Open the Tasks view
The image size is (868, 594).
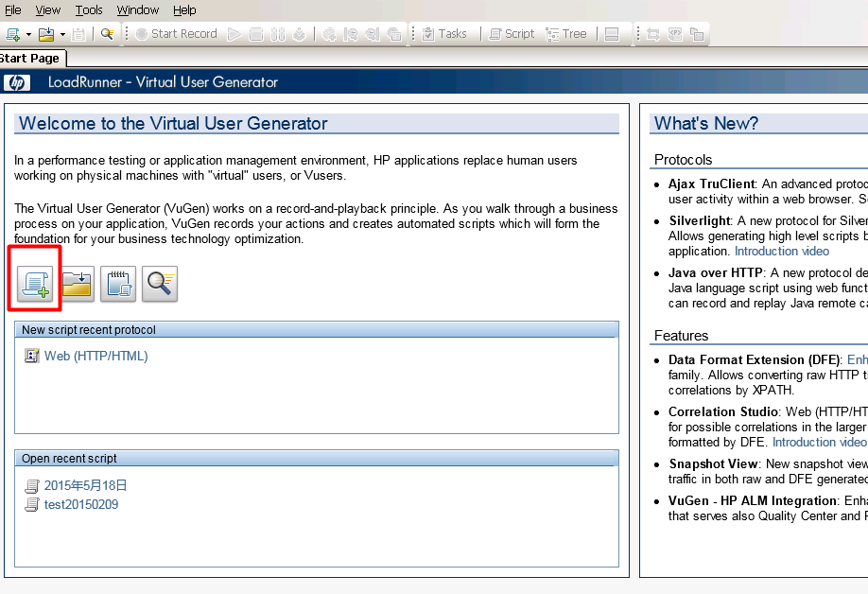click(444, 34)
